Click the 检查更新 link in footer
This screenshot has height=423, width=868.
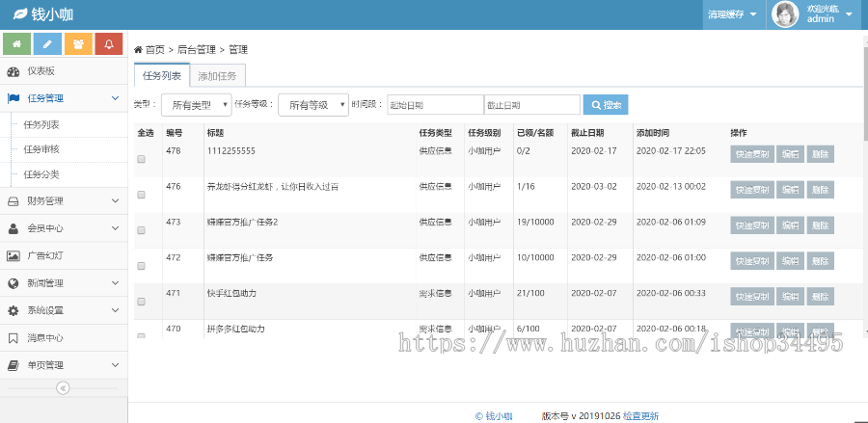pyautogui.click(x=641, y=416)
